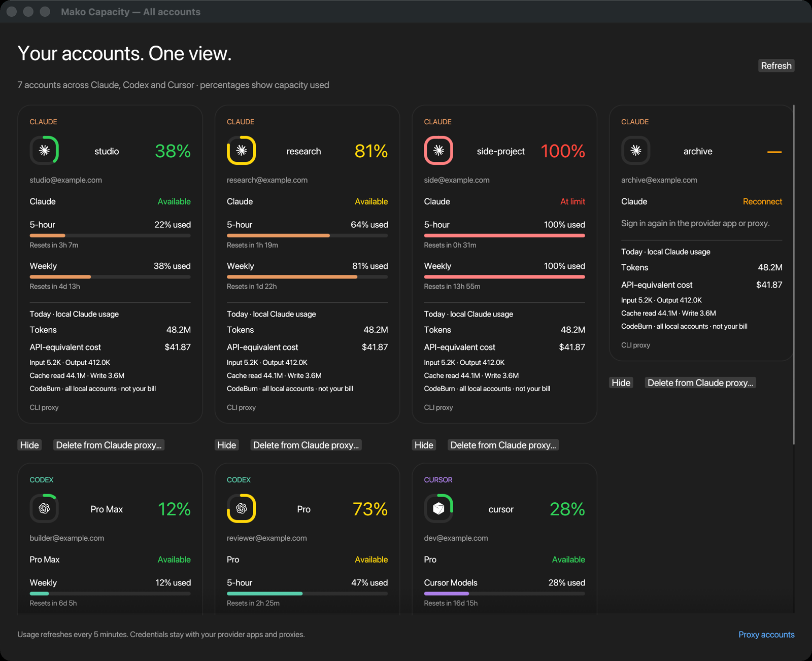Click the Reconnect status on archive card
Viewport: 812px width, 661px height.
pos(762,201)
